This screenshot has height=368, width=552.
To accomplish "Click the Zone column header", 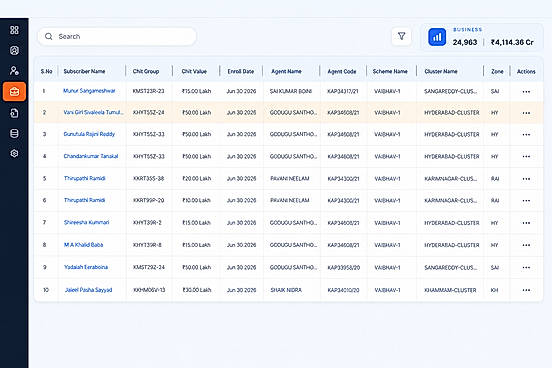I will click(497, 71).
